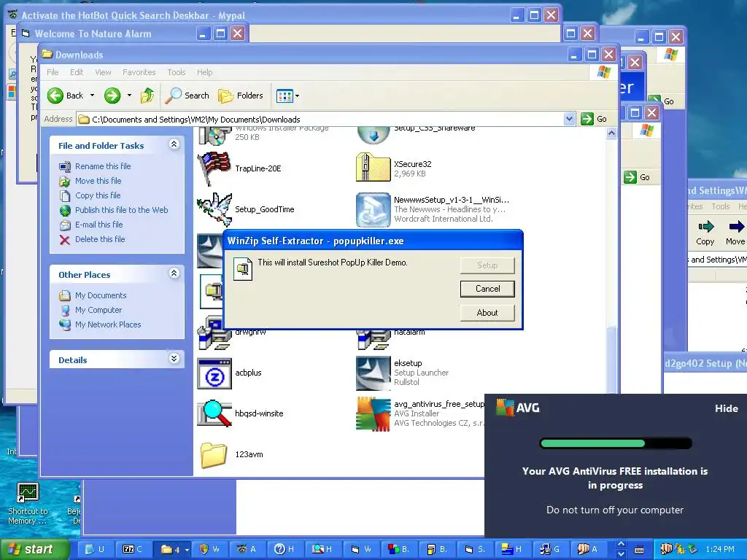
Task: Open My Computer in Other Places
Action: 98,310
